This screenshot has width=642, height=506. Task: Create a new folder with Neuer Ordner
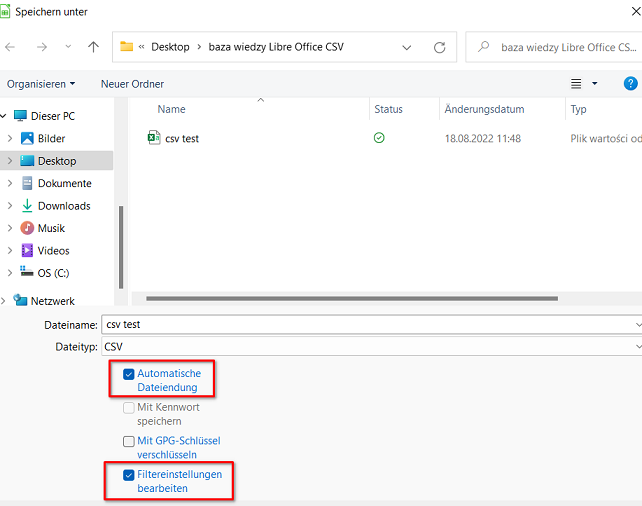click(x=132, y=84)
